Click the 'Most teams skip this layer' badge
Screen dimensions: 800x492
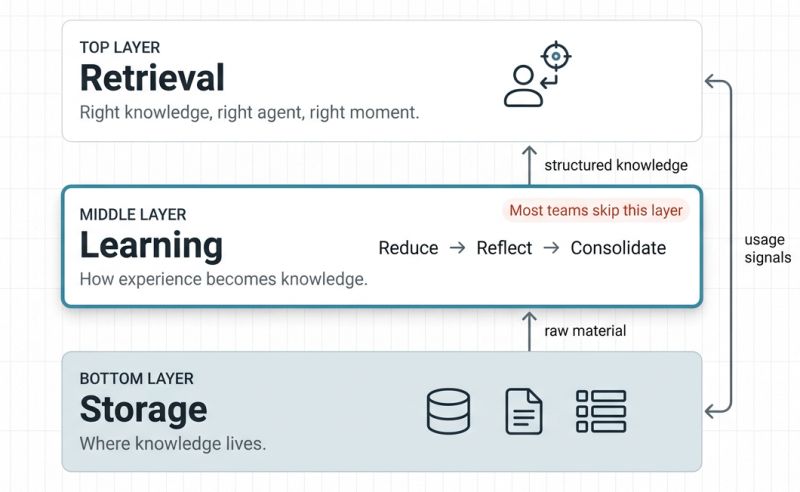[x=596, y=210]
